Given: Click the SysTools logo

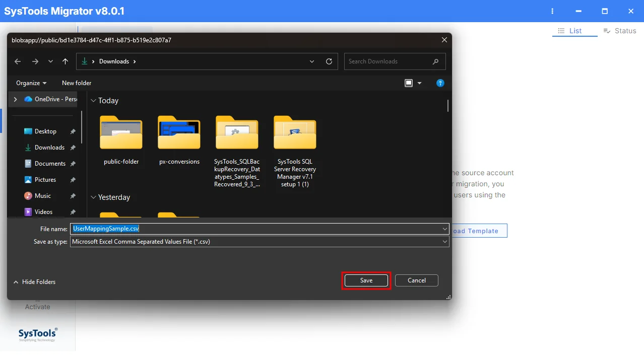Looking at the screenshot, I should (x=38, y=335).
